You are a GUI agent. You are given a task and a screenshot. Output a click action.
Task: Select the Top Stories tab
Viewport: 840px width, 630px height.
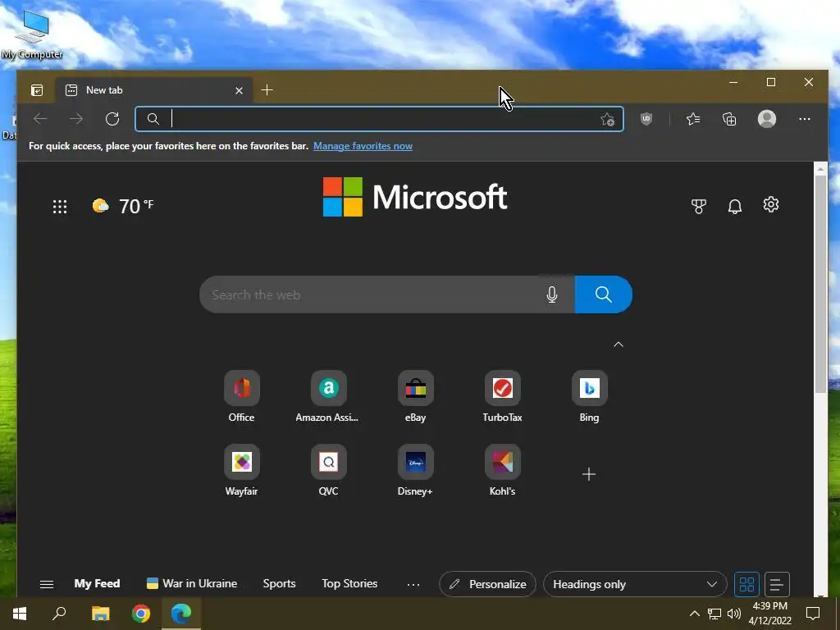(349, 583)
